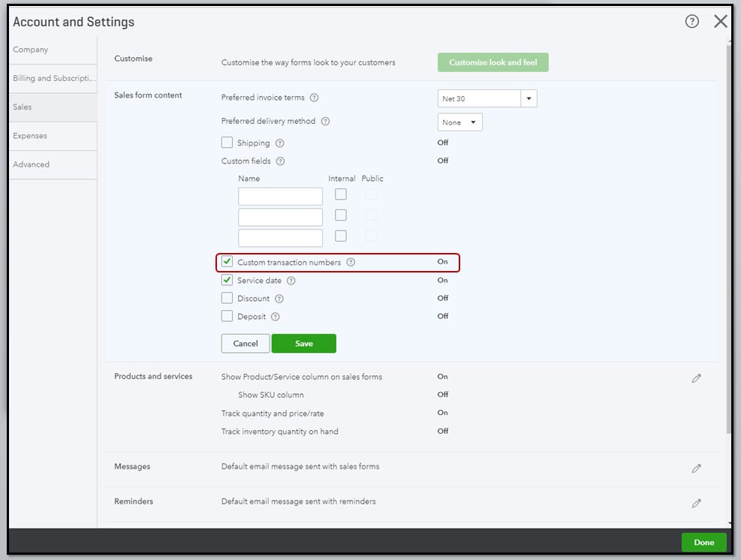Viewport: 741px width, 560px height.
Task: Go to the Company tab
Action: [x=31, y=50]
